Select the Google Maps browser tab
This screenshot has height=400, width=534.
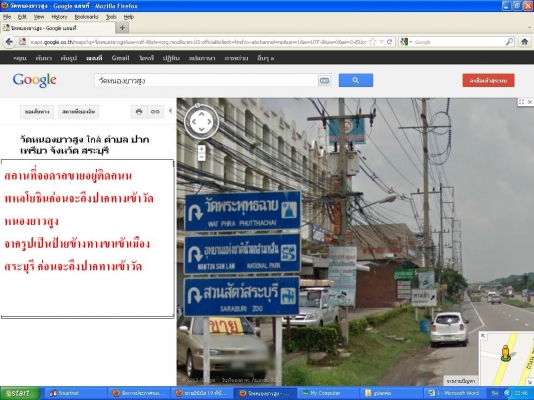58,28
